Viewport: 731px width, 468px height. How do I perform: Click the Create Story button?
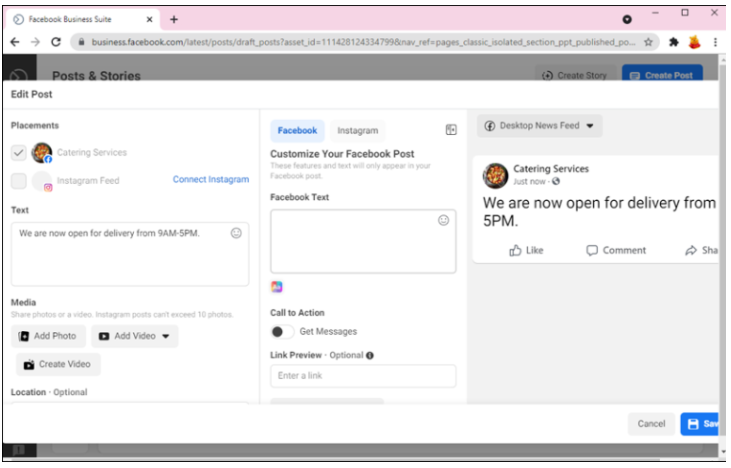click(575, 76)
